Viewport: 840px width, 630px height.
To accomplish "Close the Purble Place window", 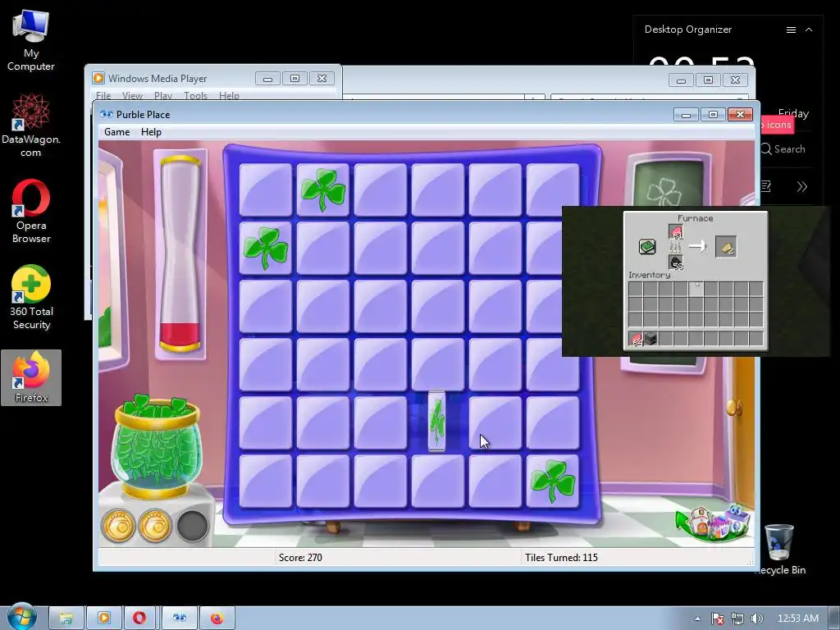I will coord(740,114).
